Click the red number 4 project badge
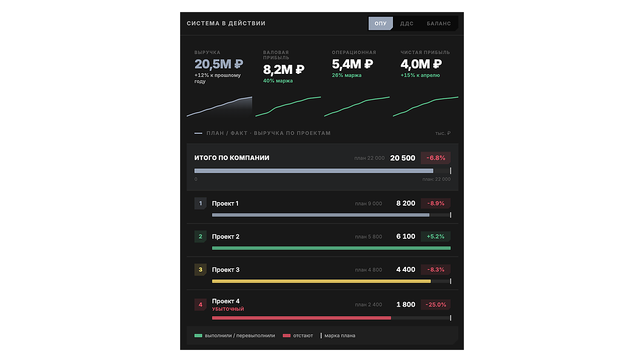644x362 pixels. (200, 305)
